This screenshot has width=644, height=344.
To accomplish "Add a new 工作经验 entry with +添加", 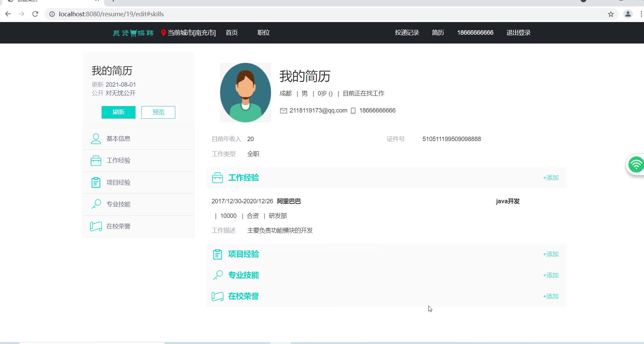I will pyautogui.click(x=551, y=178).
